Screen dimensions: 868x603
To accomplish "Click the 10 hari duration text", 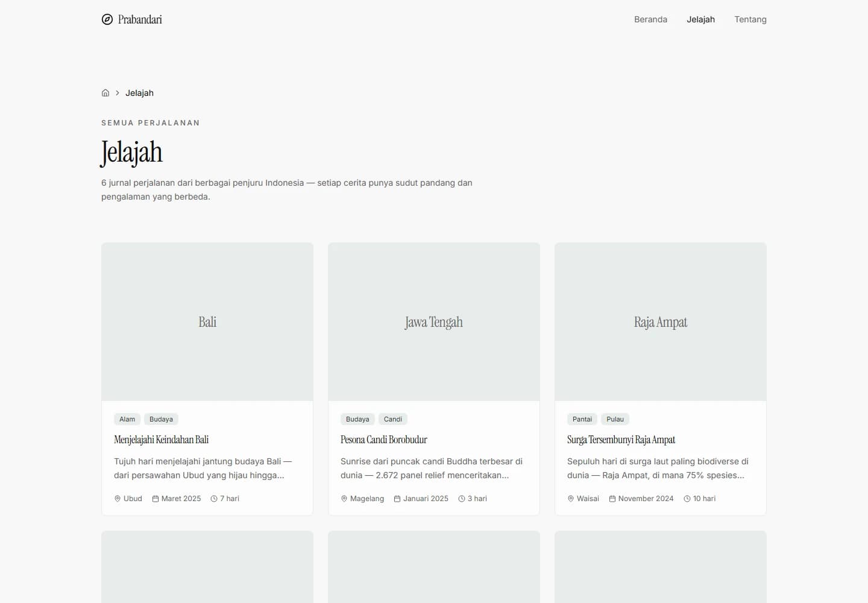I will click(704, 499).
